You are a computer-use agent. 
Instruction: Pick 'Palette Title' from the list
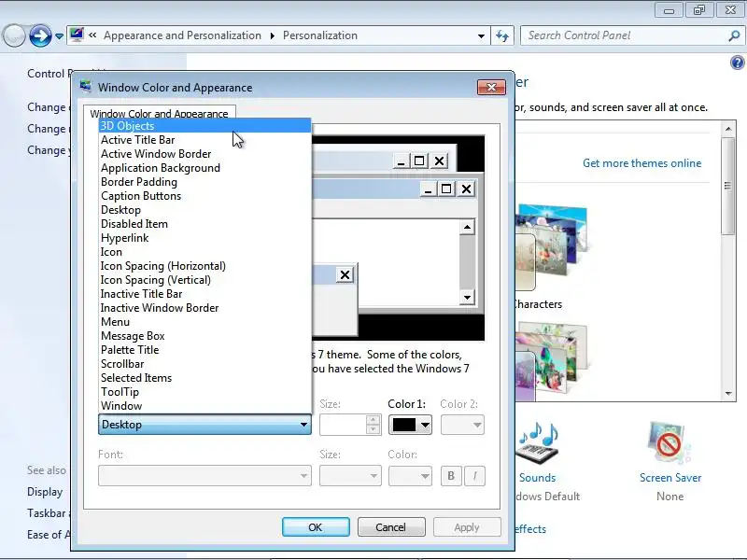tap(204, 350)
